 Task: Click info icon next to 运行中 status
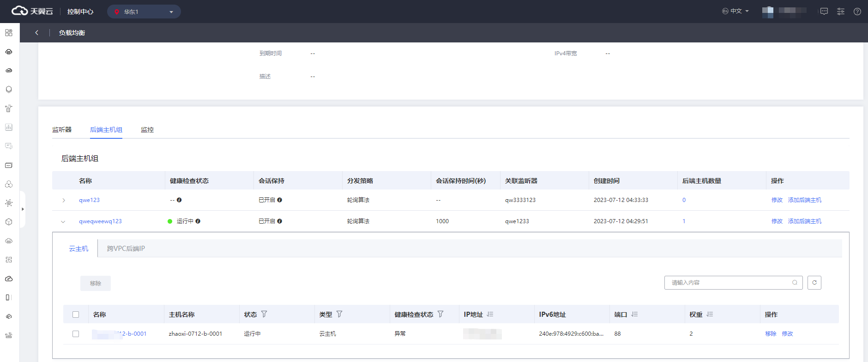[x=198, y=221]
